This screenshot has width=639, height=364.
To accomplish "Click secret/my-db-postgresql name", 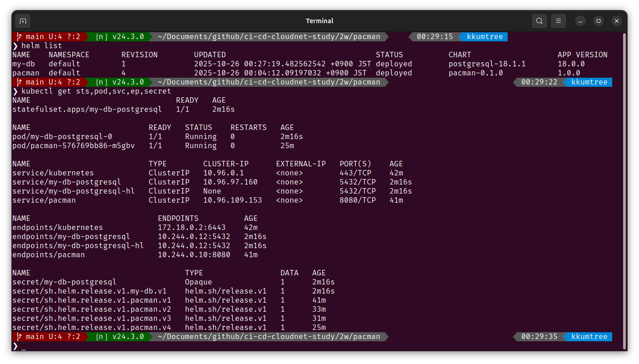I will [x=65, y=282].
